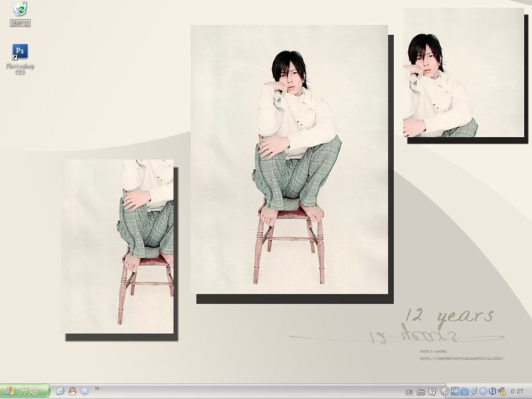Image resolution: width=532 pixels, height=399 pixels.
Task: Click the yellow warning triangle tray icon
Action: pos(502,392)
